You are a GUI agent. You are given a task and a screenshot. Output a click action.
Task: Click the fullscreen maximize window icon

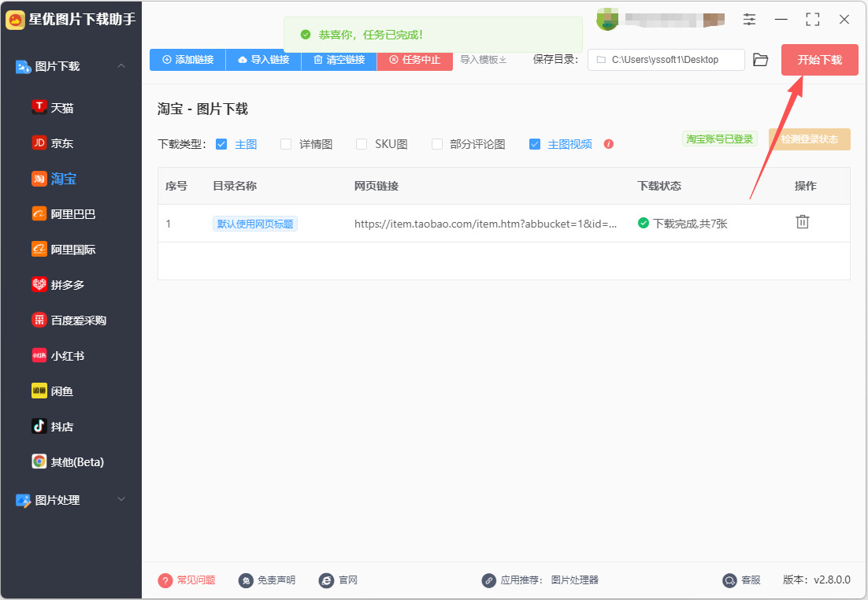(x=813, y=20)
